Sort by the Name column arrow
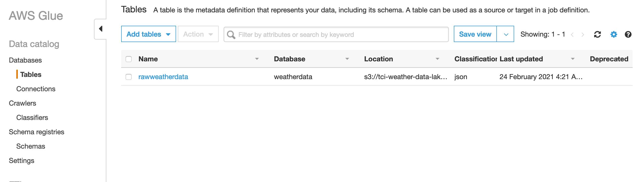644x182 pixels. pos(257,59)
